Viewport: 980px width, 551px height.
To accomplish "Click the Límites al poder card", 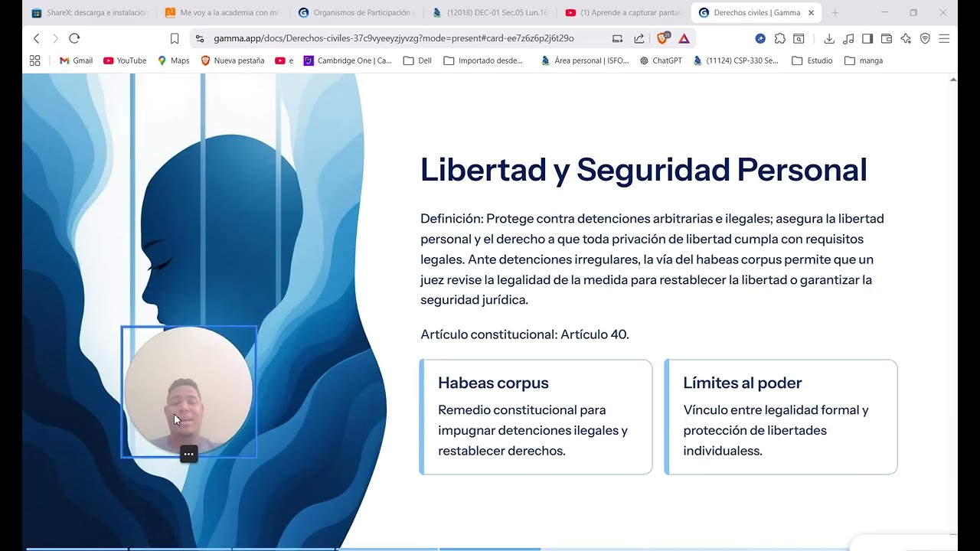I will coord(781,417).
